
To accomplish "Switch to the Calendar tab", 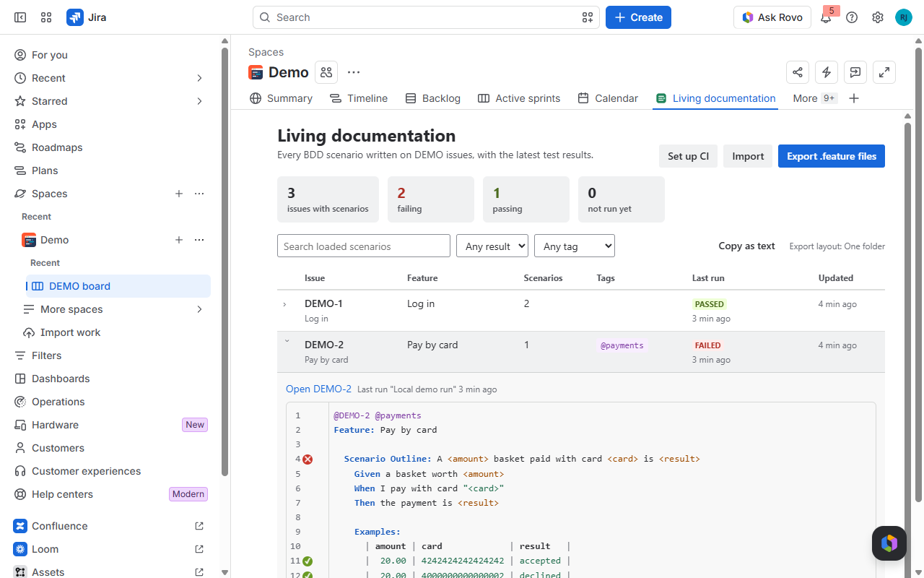I will [608, 98].
